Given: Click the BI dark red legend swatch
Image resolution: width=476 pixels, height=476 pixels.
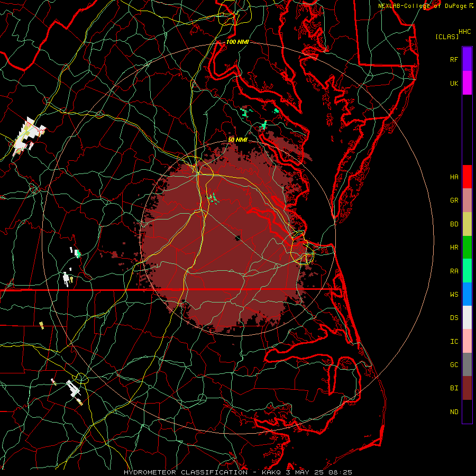Looking at the screenshot, I should click(467, 388).
